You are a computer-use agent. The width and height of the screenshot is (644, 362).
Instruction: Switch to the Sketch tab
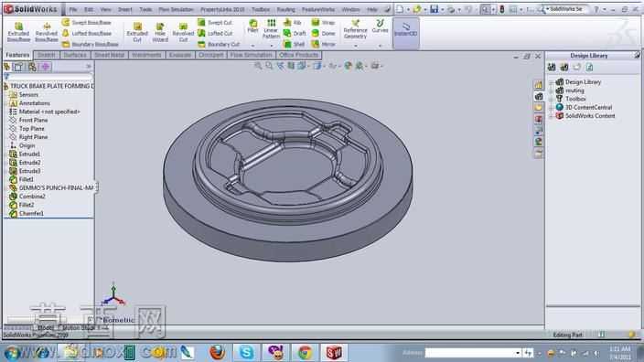coord(46,55)
